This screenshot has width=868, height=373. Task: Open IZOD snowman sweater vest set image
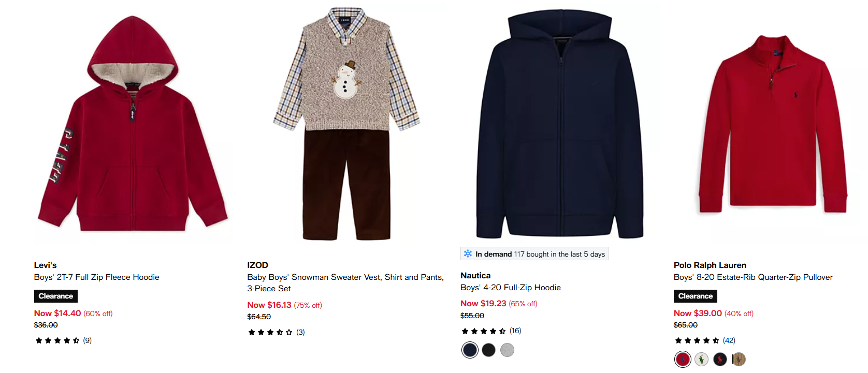pyautogui.click(x=346, y=124)
